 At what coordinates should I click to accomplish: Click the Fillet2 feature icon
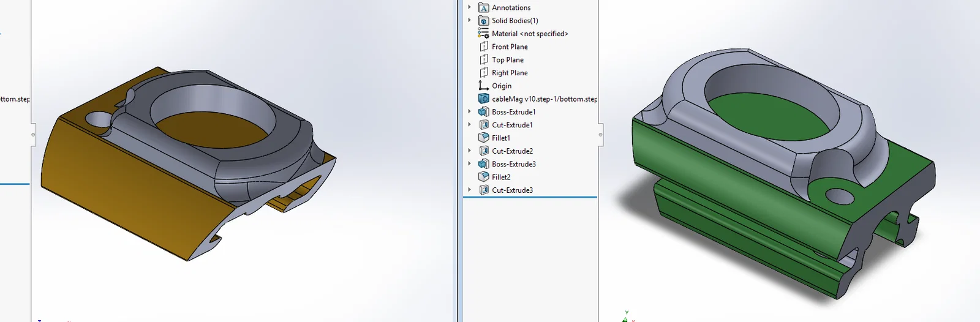tap(484, 177)
